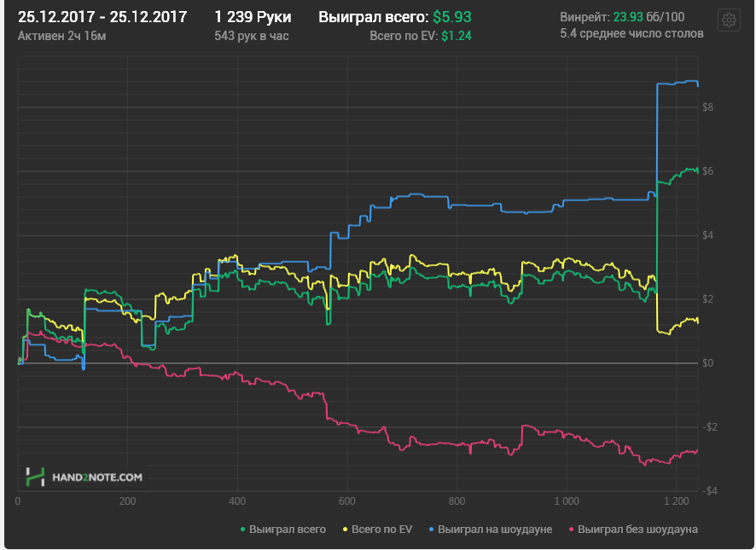Click the 'Всего по EV:' header label
The height and width of the screenshot is (550, 756).
[x=404, y=36]
